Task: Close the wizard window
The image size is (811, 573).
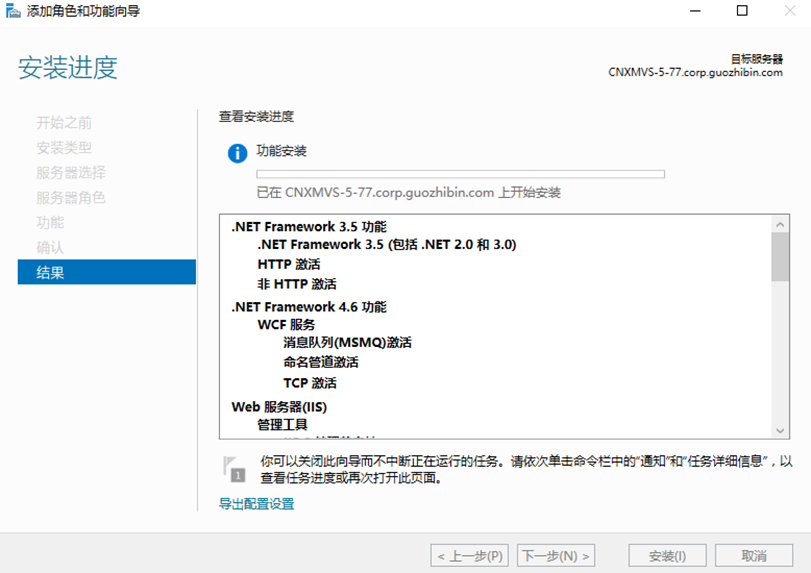Action: (789, 11)
